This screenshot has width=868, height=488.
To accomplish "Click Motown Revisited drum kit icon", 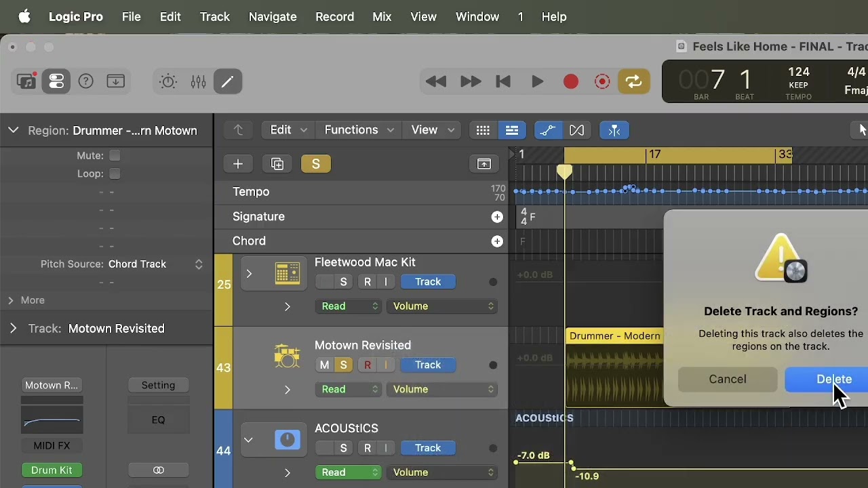I will click(x=288, y=356).
